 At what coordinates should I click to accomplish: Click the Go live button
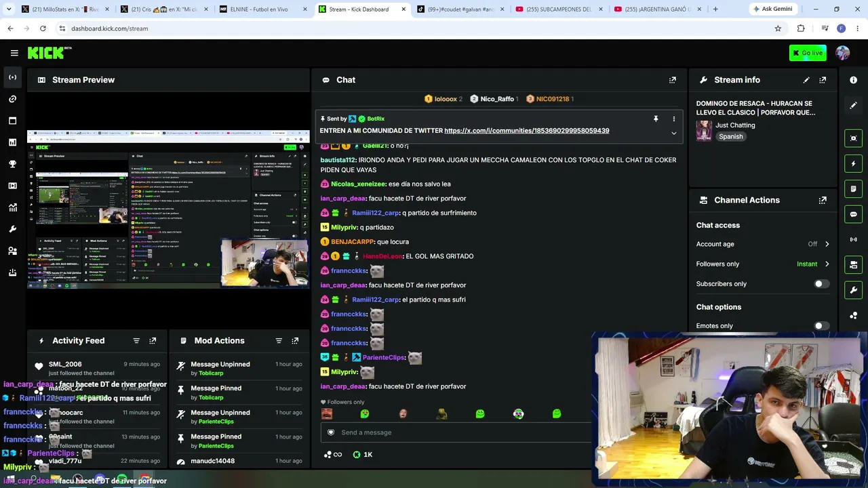[808, 53]
